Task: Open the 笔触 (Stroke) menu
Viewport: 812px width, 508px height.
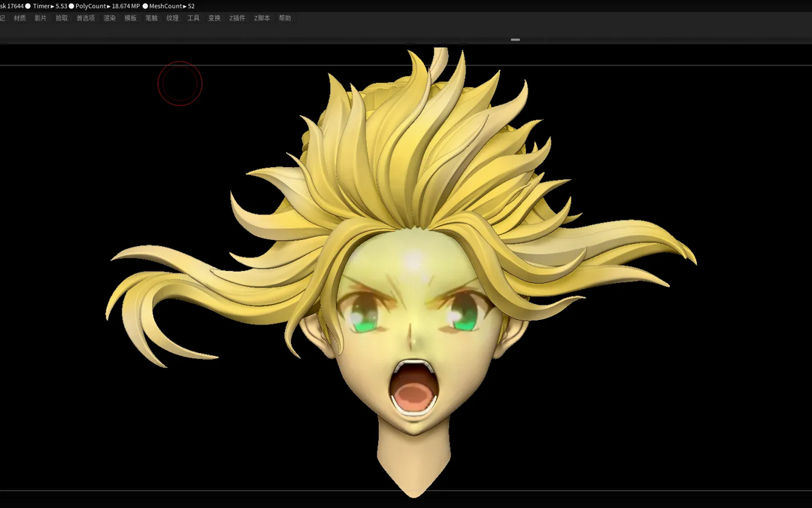Action: pos(152,18)
